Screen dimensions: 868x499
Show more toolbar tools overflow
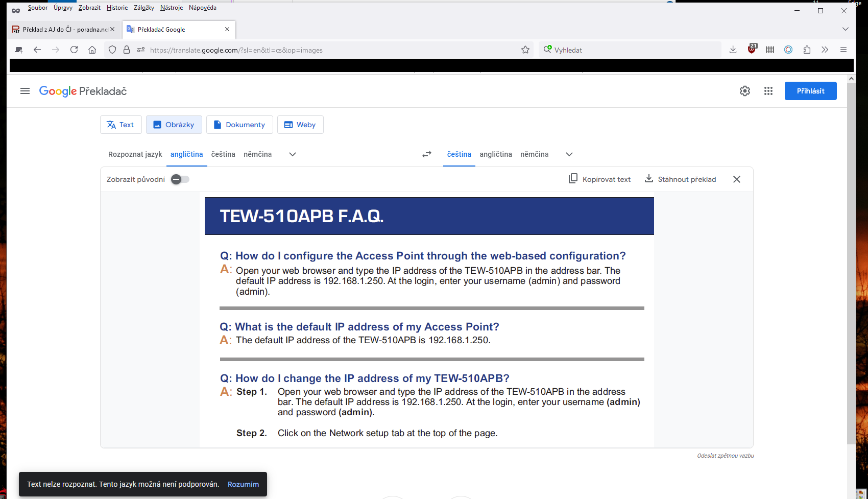click(825, 50)
